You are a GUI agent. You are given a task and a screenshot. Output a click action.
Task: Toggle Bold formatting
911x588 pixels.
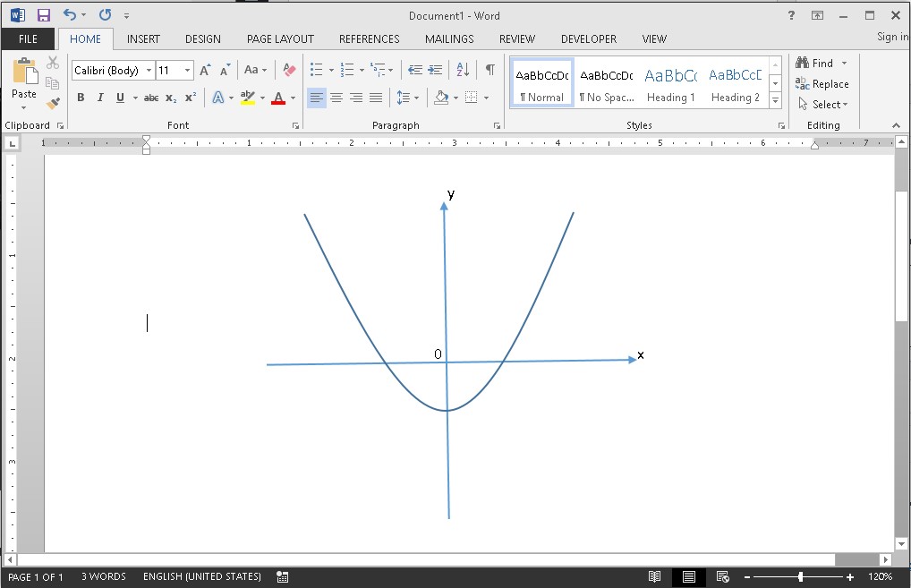81,98
